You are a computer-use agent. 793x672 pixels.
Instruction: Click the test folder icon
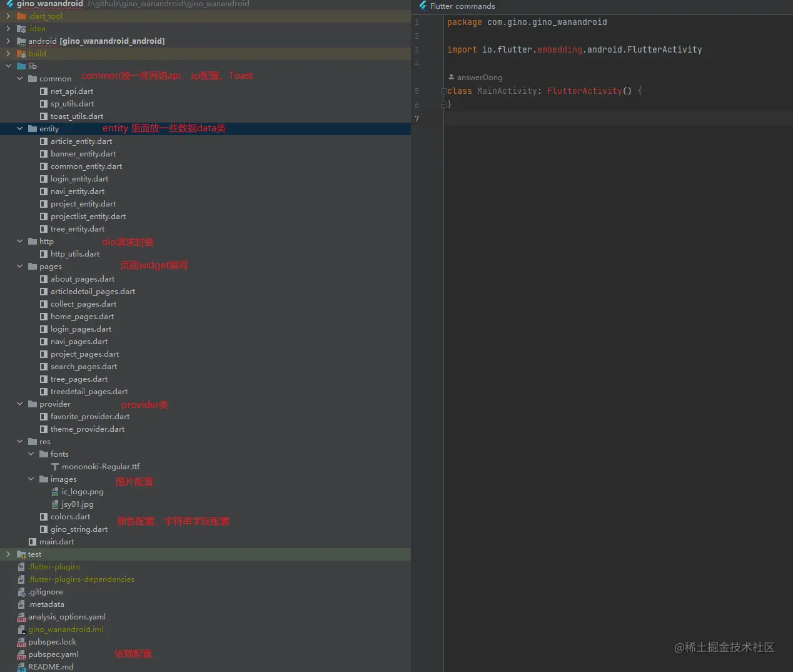click(21, 554)
